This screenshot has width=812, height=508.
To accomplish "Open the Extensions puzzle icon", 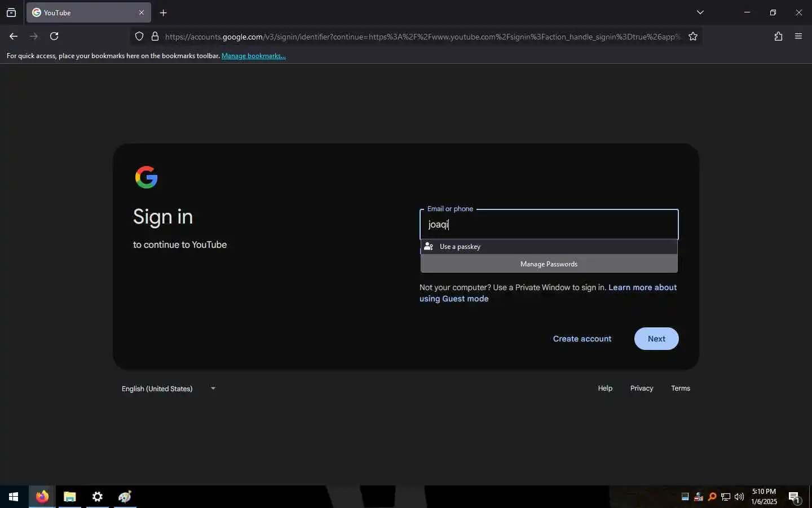I will [x=778, y=36].
